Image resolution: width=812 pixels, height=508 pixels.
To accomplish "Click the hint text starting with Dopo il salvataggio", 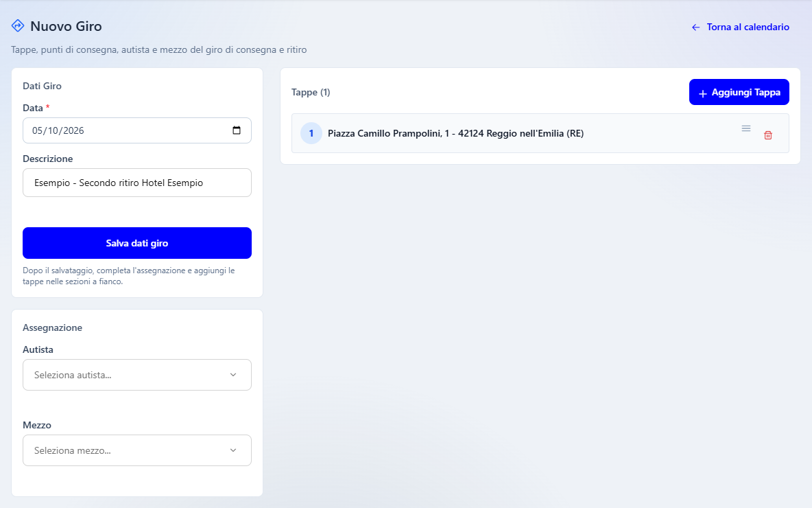I will coord(129,276).
